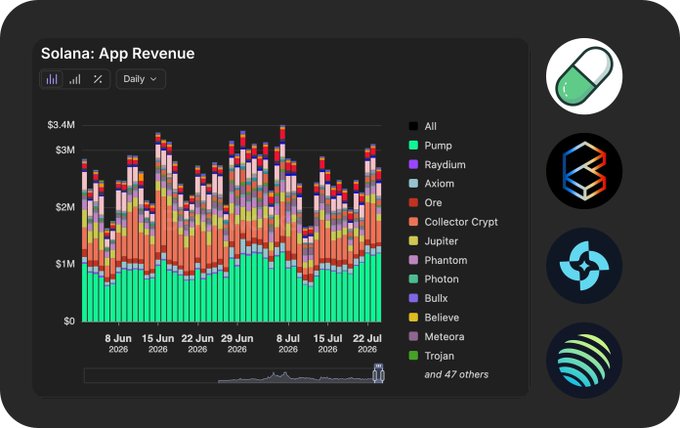Toggle the percentage view icon

point(98,79)
